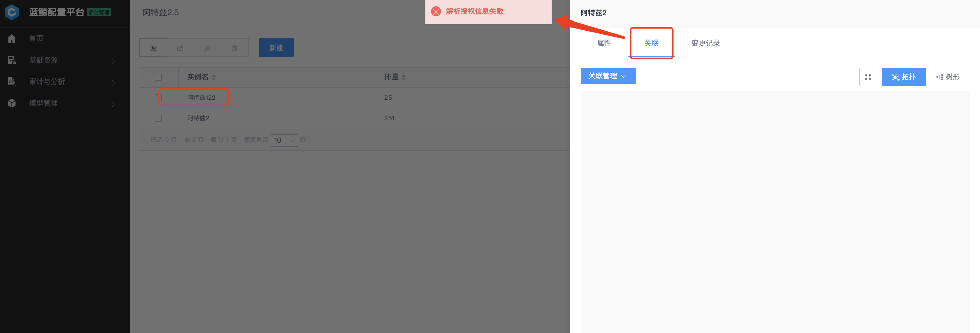Image resolution: width=980 pixels, height=333 pixels.
Task: Toggle the select-all checkbox in table header
Action: (158, 77)
